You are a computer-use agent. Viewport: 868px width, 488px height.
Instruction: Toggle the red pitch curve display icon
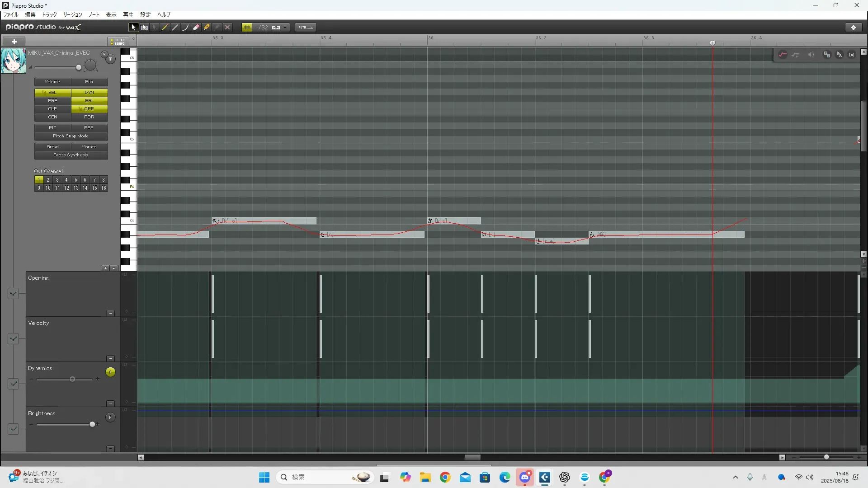coord(783,55)
